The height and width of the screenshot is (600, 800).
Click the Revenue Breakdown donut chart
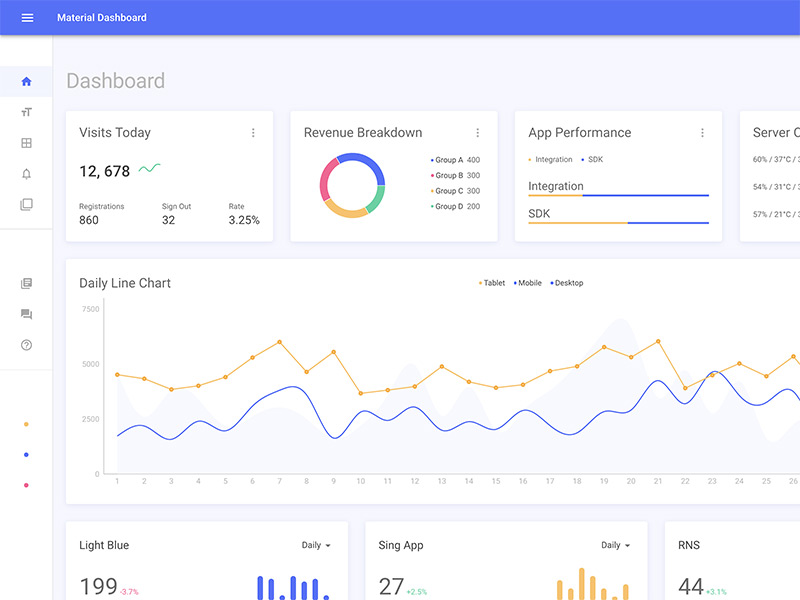(352, 185)
